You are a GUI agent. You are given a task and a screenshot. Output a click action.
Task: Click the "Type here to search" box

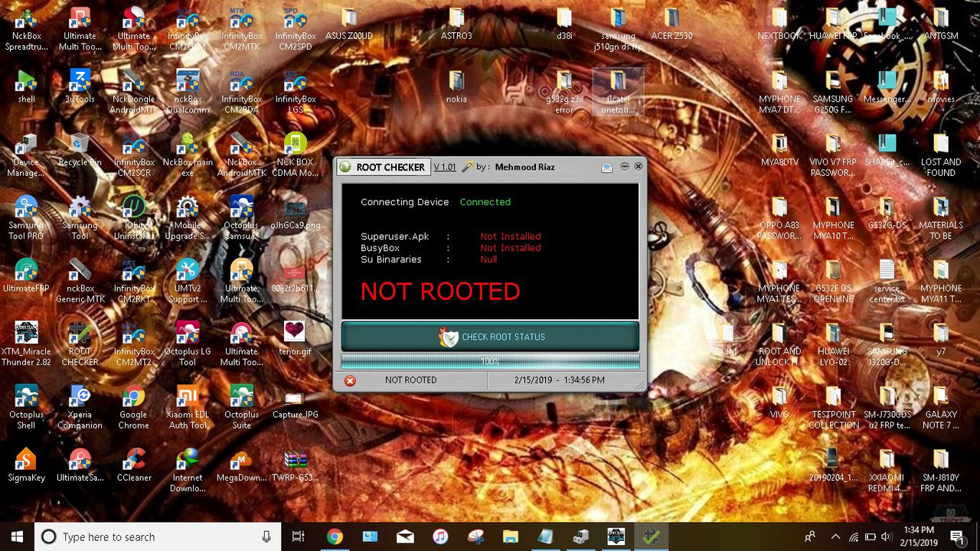pyautogui.click(x=157, y=537)
